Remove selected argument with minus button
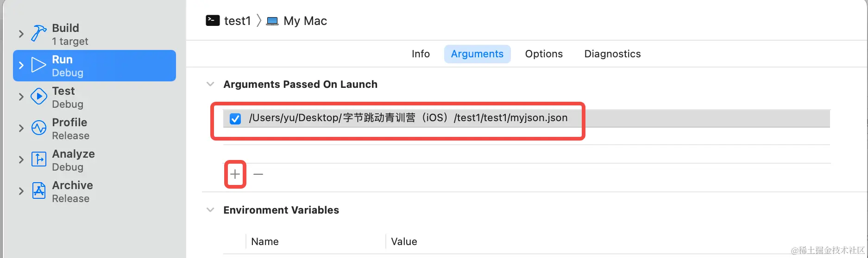868x258 pixels. coord(258,174)
